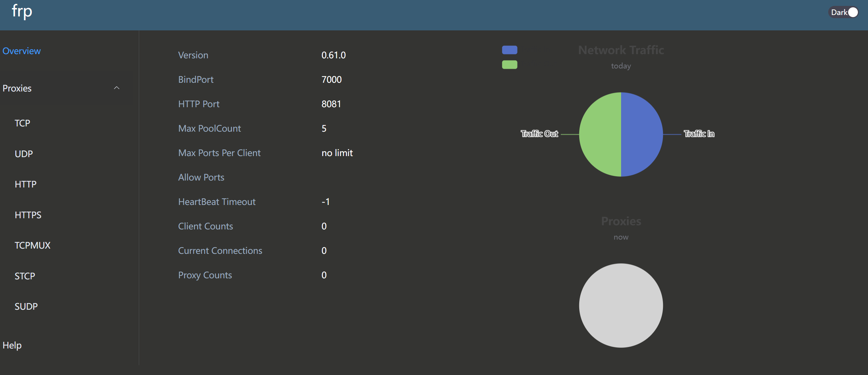This screenshot has height=375, width=868.
Task: Navigate to SUDP proxies
Action: [x=26, y=307]
